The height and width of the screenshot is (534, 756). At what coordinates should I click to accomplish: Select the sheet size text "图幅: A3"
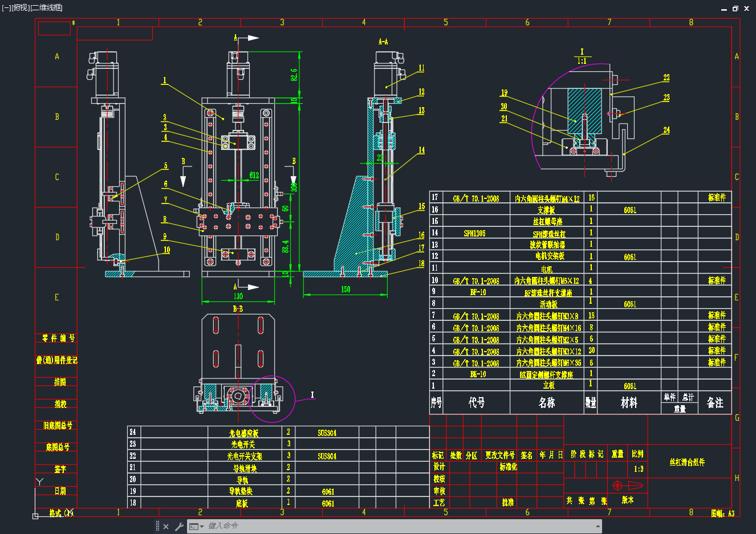point(723,513)
